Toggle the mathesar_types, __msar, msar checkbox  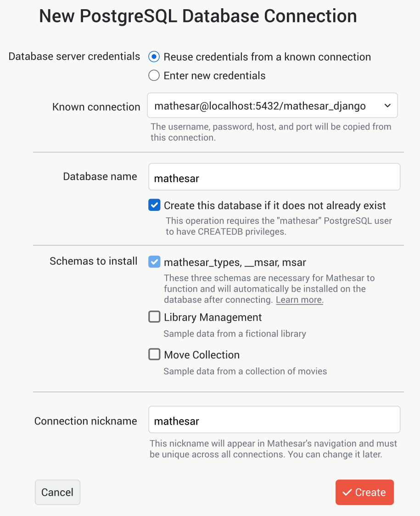(x=154, y=262)
